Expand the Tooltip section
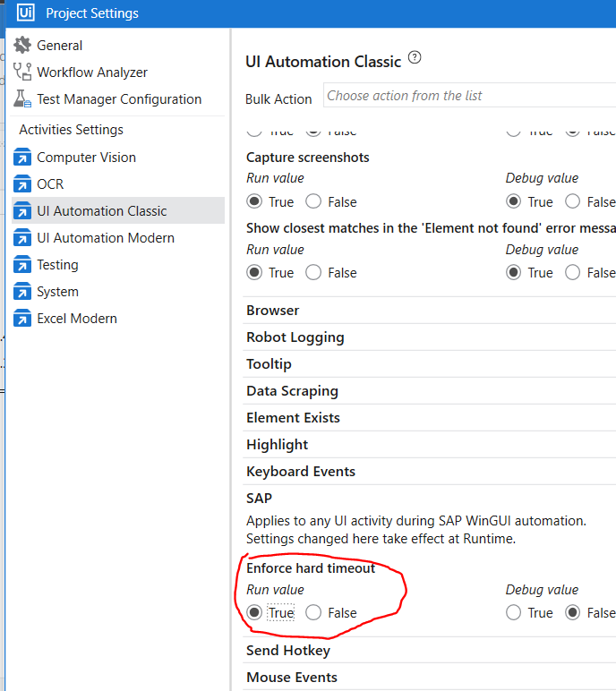The image size is (616, 691). 429,364
